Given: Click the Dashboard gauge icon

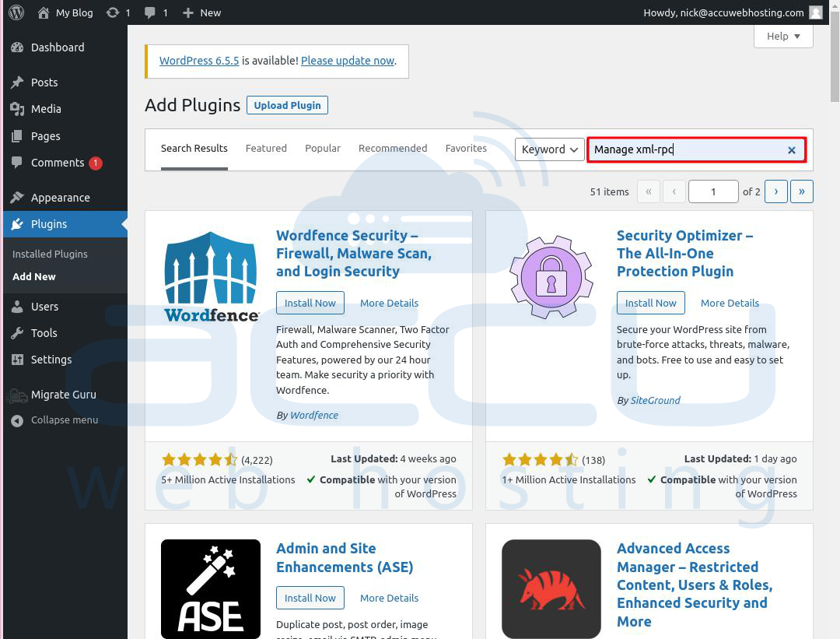Looking at the screenshot, I should point(17,47).
